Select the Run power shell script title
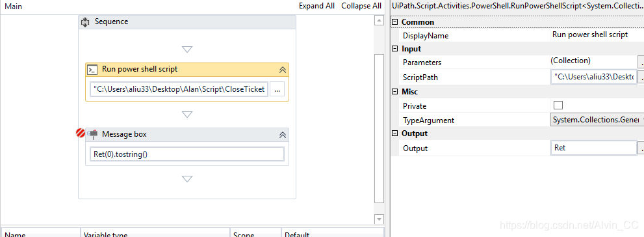This screenshot has height=237, width=644. 140,69
